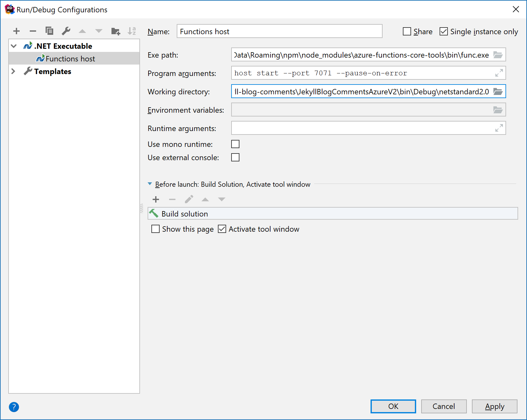Check Use external console
Screen dimensions: 527x420
click(x=235, y=157)
